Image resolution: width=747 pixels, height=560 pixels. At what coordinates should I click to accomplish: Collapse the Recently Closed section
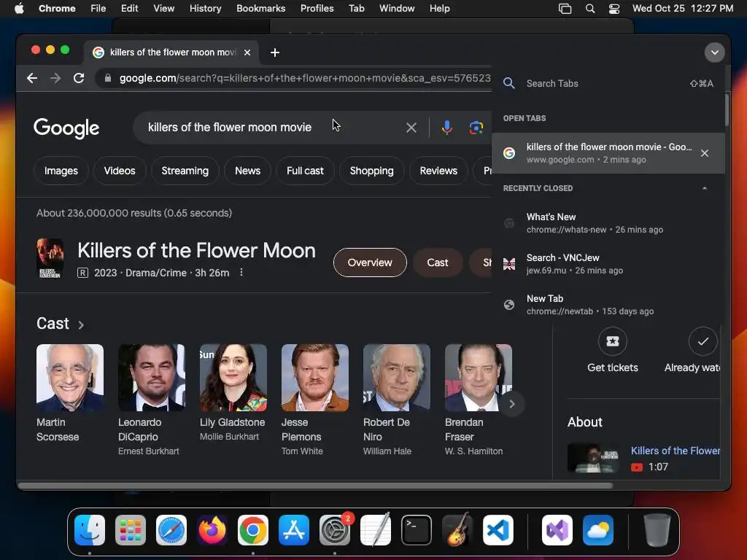(705, 188)
